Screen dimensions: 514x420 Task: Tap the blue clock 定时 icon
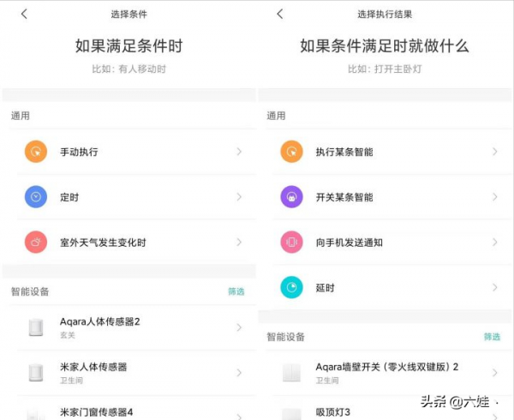click(x=36, y=197)
